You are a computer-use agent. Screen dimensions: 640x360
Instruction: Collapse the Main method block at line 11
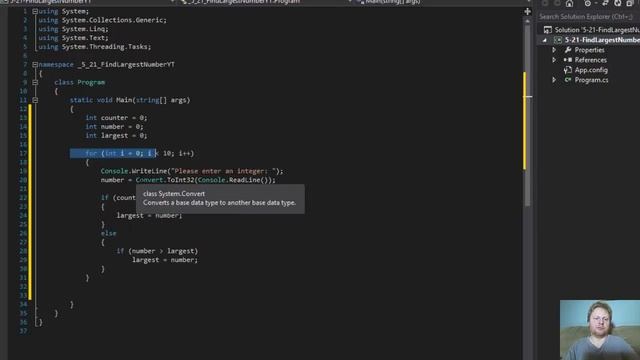coord(35,100)
